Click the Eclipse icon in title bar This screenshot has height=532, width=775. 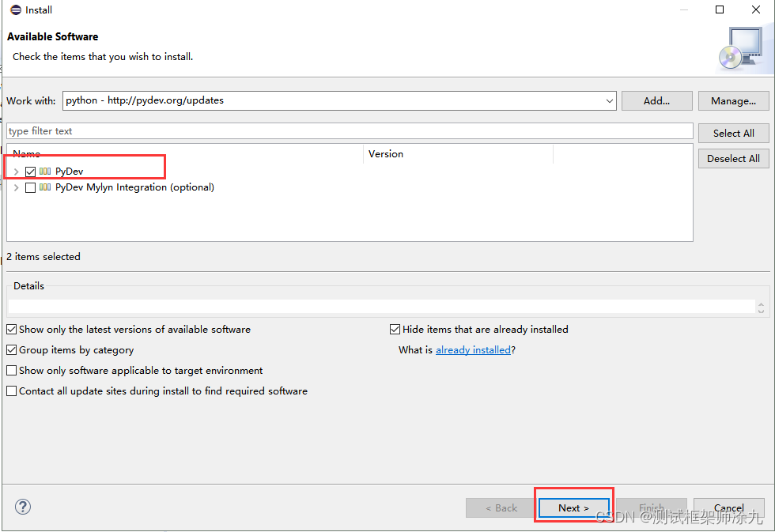[16, 9]
